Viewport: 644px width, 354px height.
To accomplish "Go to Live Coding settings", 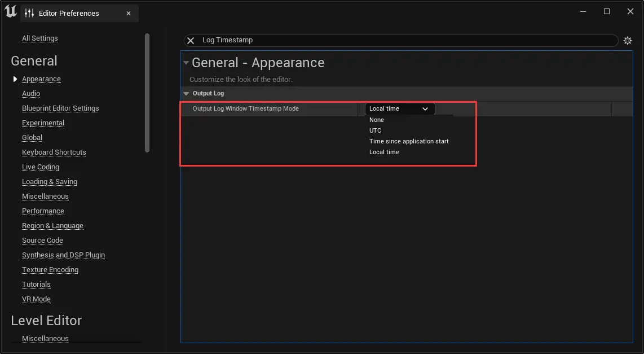I will (x=41, y=167).
